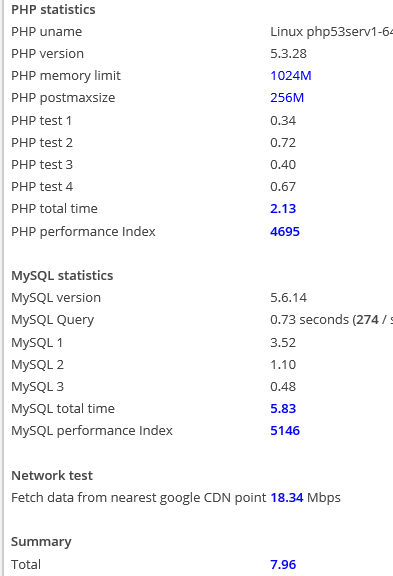
Task: Click the PHP total time value 2.13
Action: pos(283,209)
